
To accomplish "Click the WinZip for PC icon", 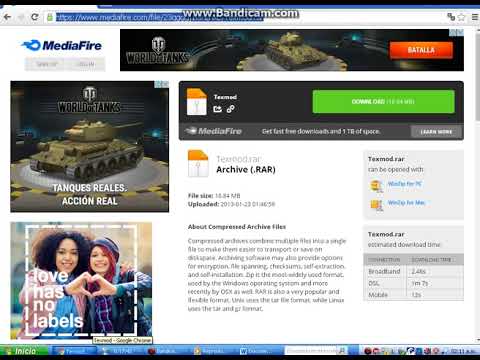I will pyautogui.click(x=376, y=186).
